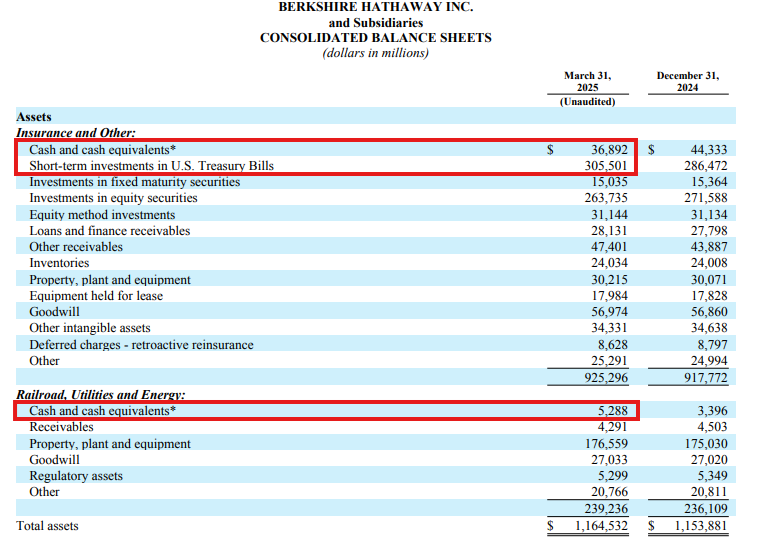759x540 pixels.
Task: Click the 925,296 subtotal value
Action: tap(605, 378)
